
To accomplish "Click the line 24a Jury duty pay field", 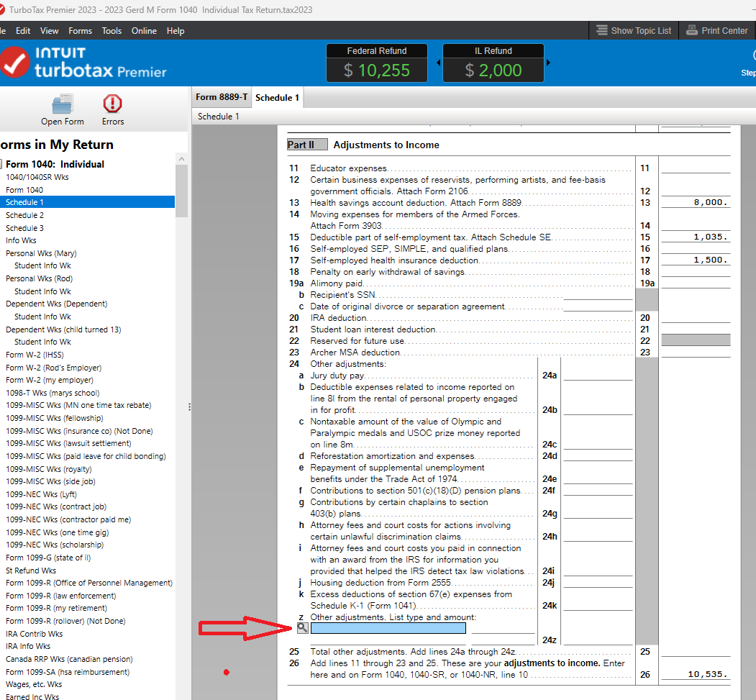I will (x=598, y=375).
